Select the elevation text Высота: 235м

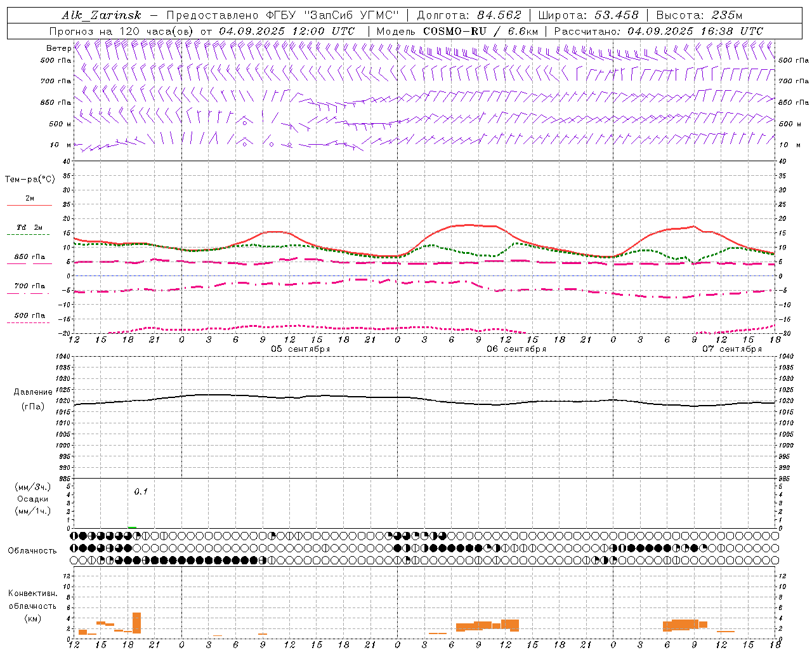pos(699,16)
